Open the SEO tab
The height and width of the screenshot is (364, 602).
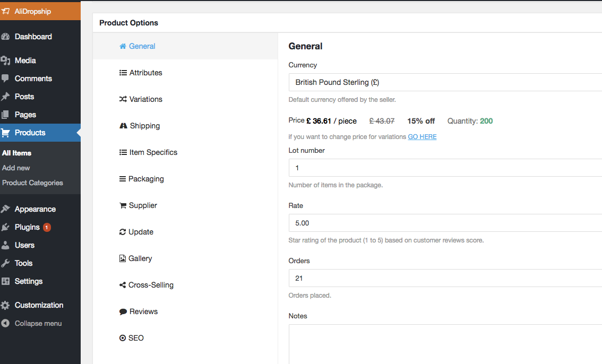pos(185,338)
